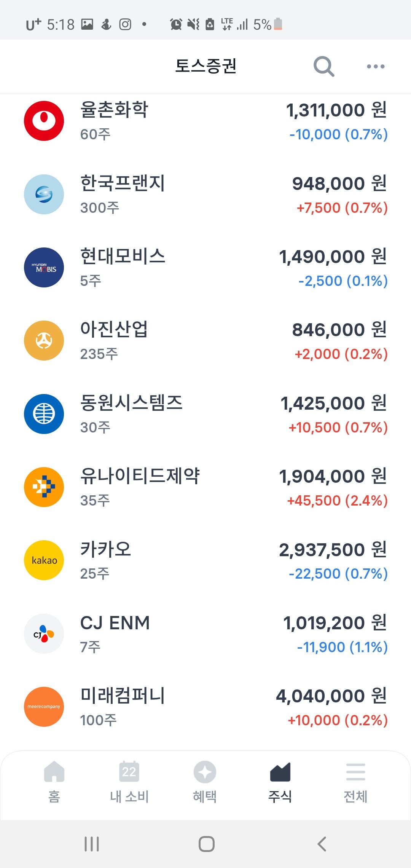Screen dimensions: 411x868
Task: Tap the yellow kakao logo icon
Action: point(44,560)
